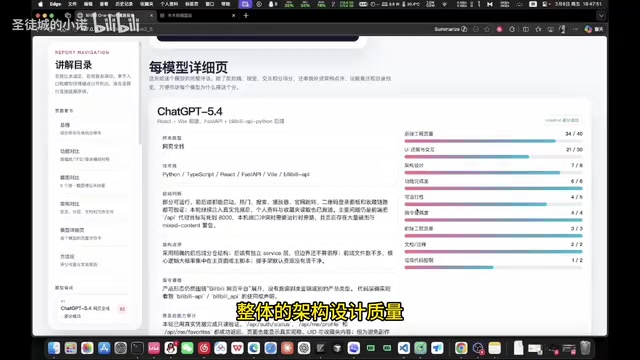
Task: Open the 文件 menu
Action: tap(72, 4)
